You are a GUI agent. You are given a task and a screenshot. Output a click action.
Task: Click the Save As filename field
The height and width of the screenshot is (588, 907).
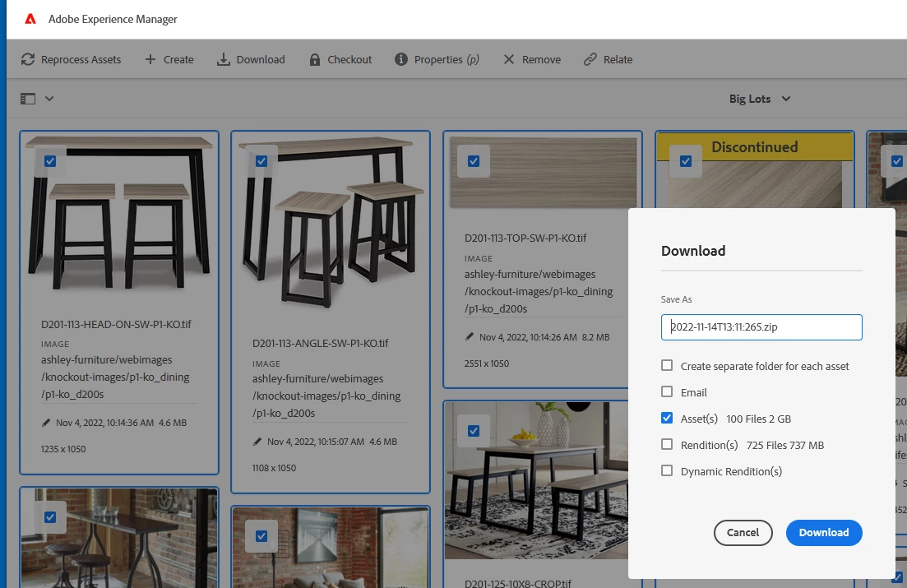[x=761, y=327]
